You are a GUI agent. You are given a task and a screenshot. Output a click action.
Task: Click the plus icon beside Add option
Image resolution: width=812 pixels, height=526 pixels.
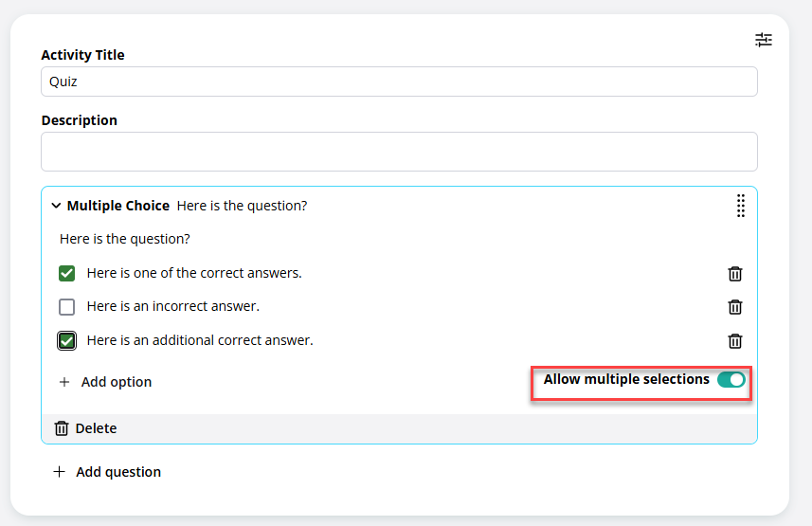64,382
